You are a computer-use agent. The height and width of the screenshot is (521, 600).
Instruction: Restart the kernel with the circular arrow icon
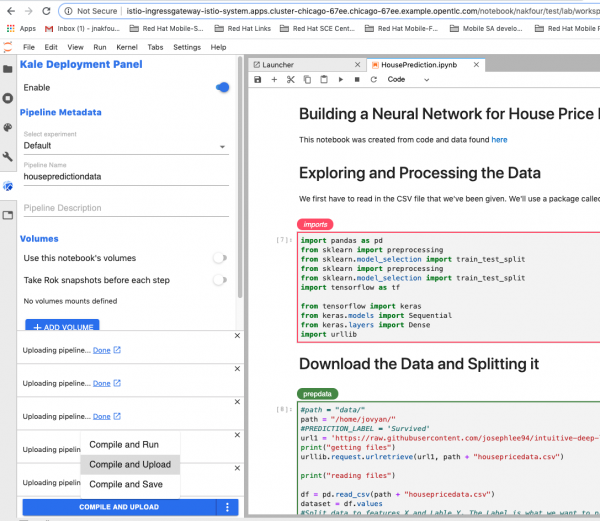(372, 79)
